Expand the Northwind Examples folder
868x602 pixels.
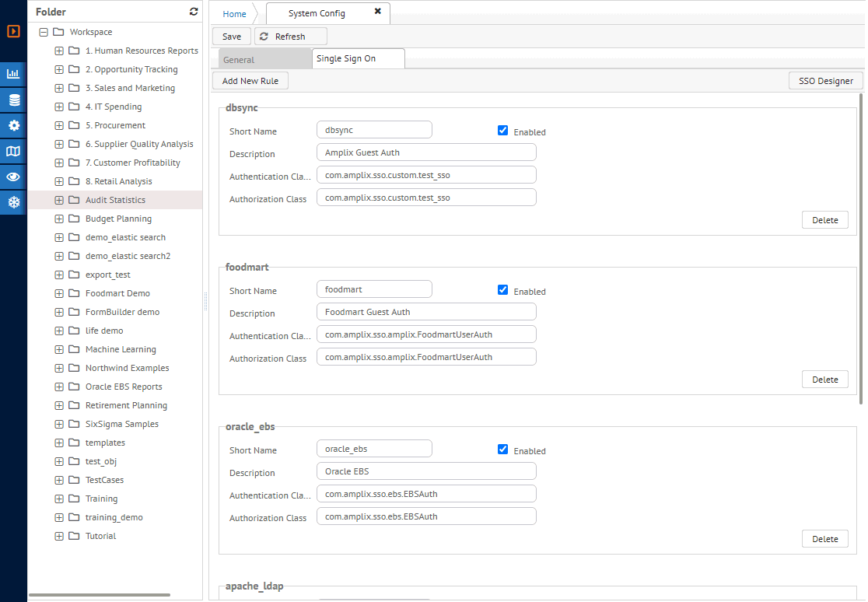click(58, 369)
